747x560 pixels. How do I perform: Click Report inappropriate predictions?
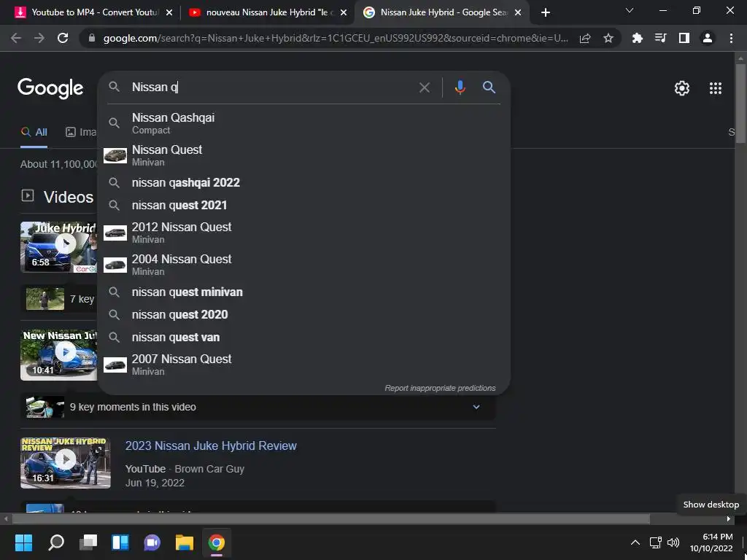click(440, 388)
